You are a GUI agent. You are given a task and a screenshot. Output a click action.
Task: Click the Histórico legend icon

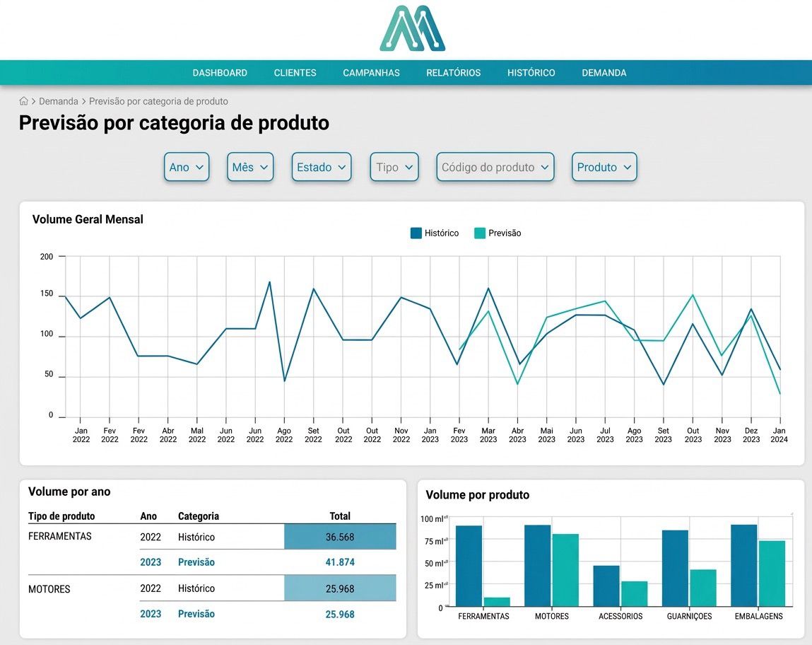416,233
